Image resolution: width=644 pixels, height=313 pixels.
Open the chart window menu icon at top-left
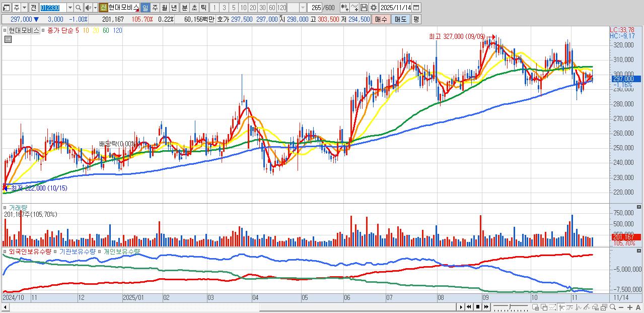pyautogui.click(x=7, y=8)
